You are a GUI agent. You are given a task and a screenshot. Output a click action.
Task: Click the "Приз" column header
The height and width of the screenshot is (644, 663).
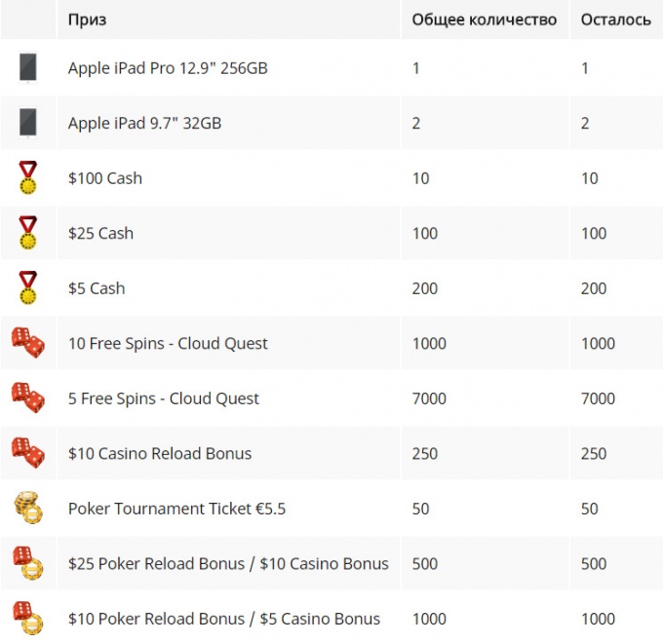point(87,19)
